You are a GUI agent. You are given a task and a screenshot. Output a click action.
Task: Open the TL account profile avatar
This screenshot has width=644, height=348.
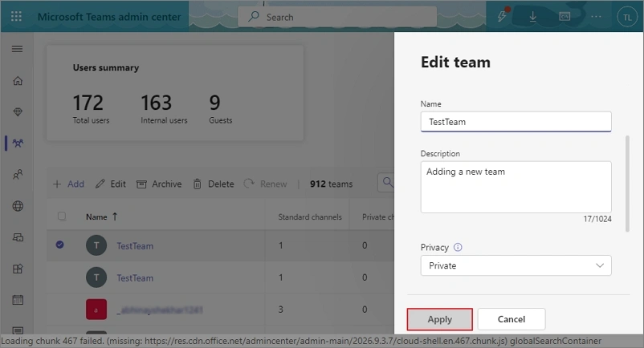click(627, 17)
